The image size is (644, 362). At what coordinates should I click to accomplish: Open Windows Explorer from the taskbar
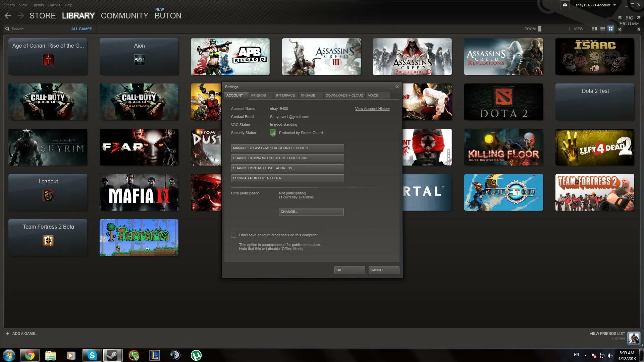point(50,355)
